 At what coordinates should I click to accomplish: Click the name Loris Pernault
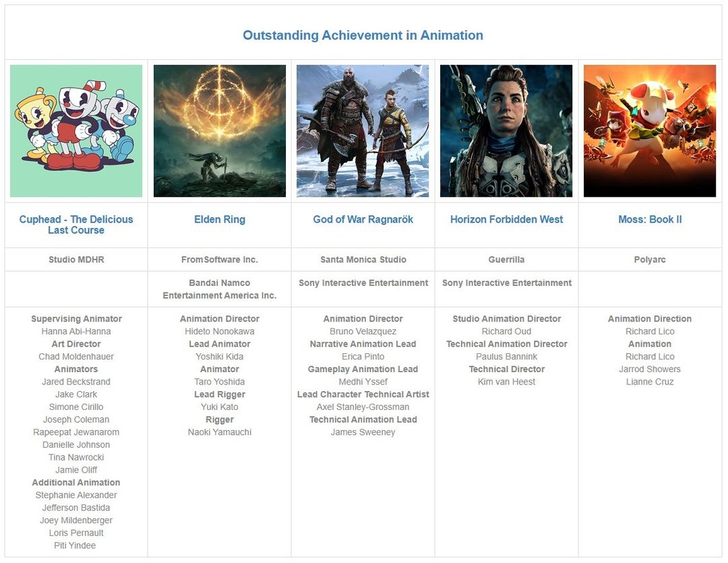tap(76, 533)
